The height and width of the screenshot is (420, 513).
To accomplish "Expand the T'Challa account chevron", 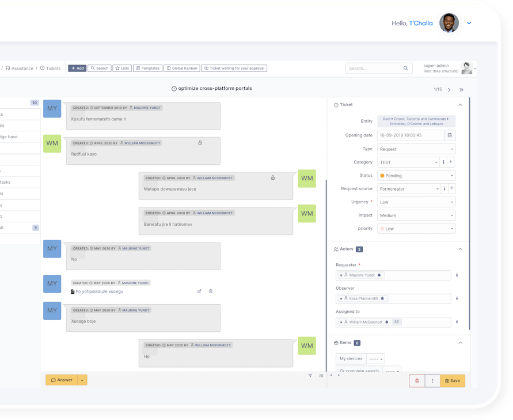I will pos(469,23).
